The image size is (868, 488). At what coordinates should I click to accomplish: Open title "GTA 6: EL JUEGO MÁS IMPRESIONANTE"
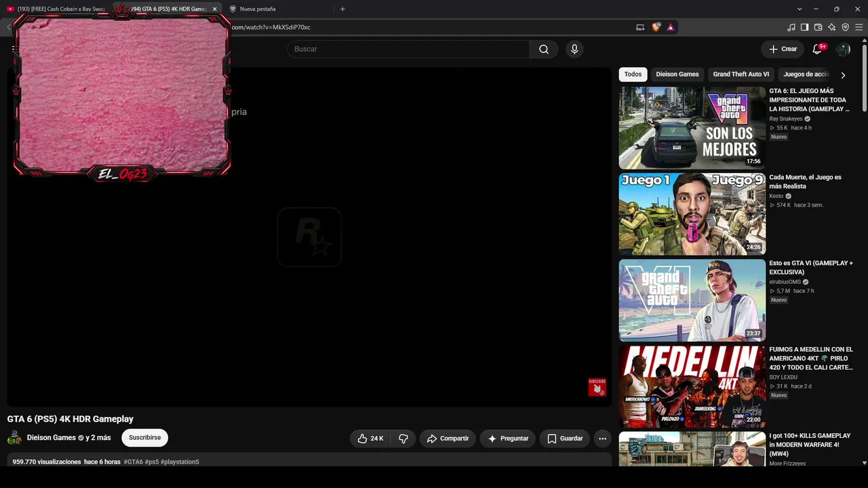(x=809, y=100)
